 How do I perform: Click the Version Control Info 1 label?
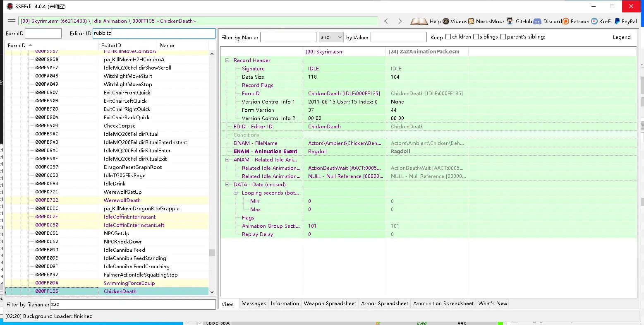(268, 101)
